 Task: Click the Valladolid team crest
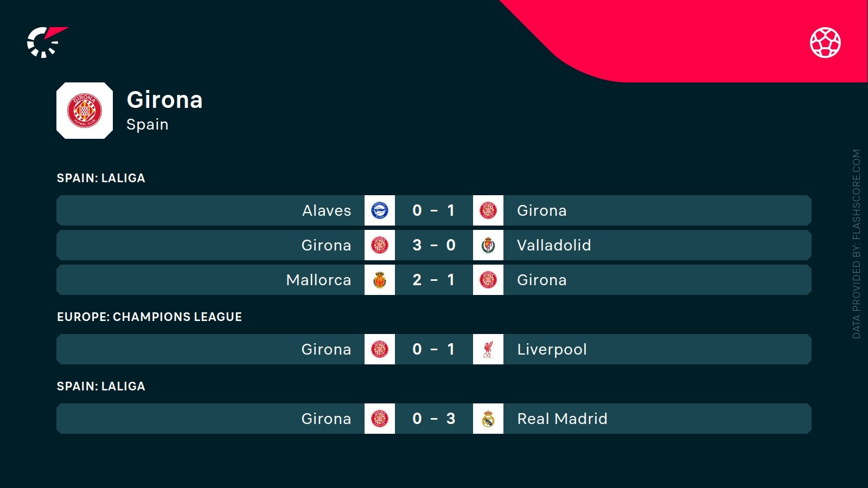click(488, 245)
